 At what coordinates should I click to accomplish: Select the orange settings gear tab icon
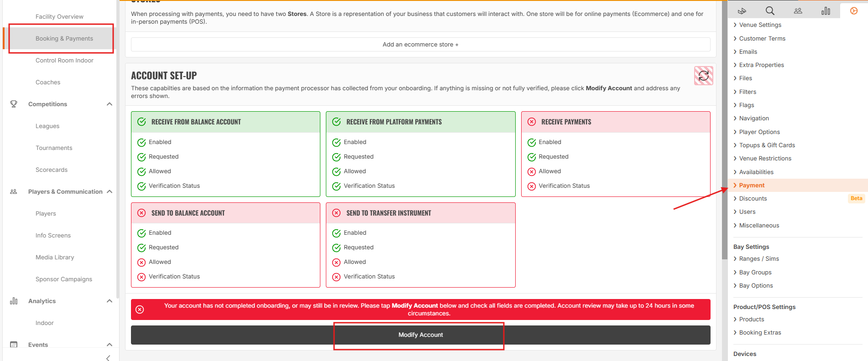coord(854,10)
